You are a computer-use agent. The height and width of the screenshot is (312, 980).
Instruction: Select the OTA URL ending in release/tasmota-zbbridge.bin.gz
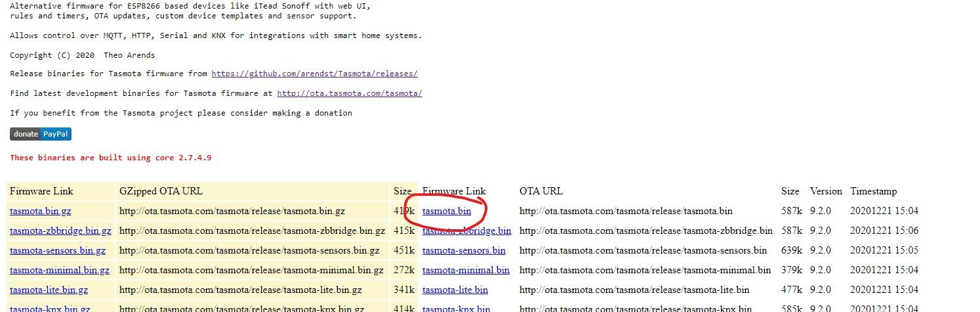pos(253,231)
